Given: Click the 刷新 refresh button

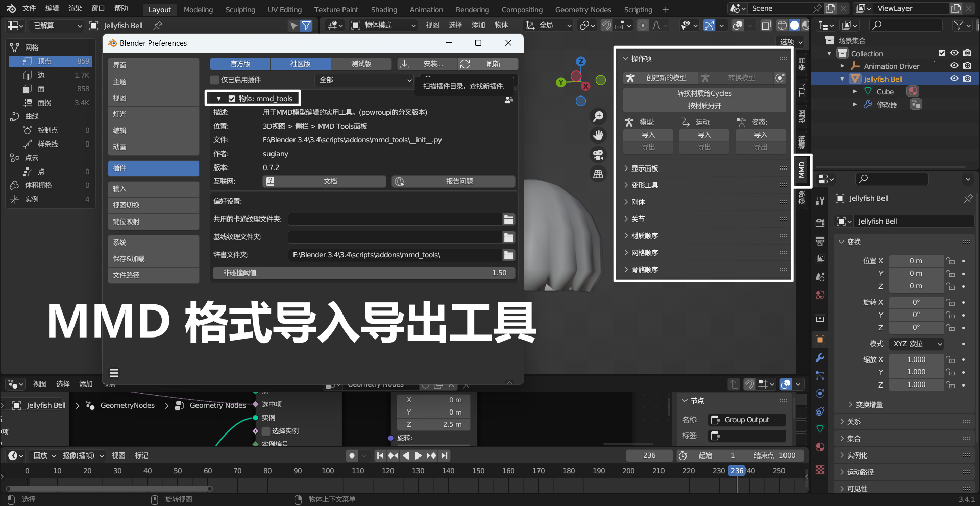Looking at the screenshot, I should (x=488, y=64).
